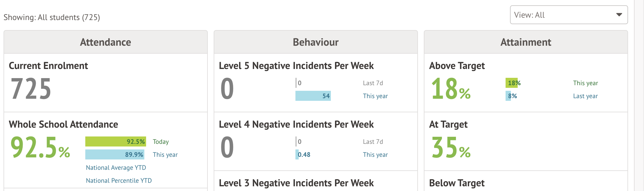The height and width of the screenshot is (191, 644).
Task: Click the At Target 35% figure
Action: pyautogui.click(x=451, y=147)
